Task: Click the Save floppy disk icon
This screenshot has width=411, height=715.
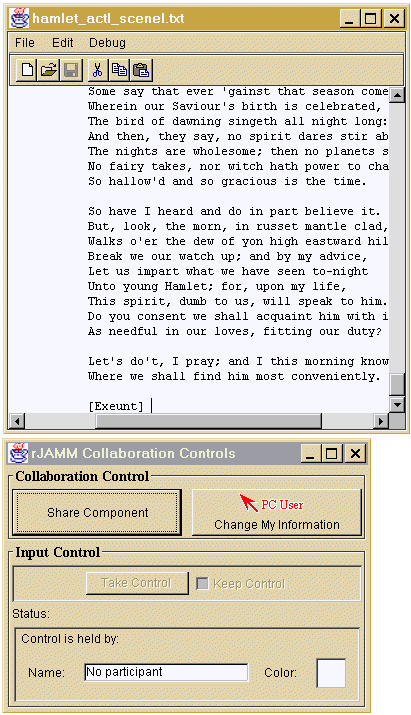Action: [71, 70]
